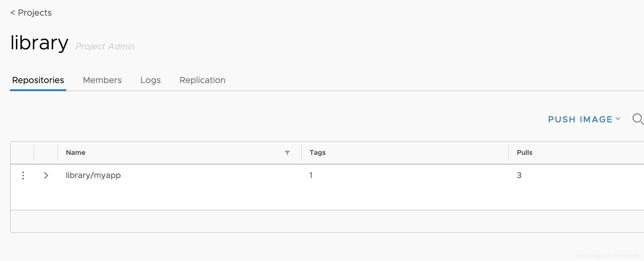Open the library/myapp repository link
This screenshot has height=261, width=644.
pyautogui.click(x=93, y=175)
